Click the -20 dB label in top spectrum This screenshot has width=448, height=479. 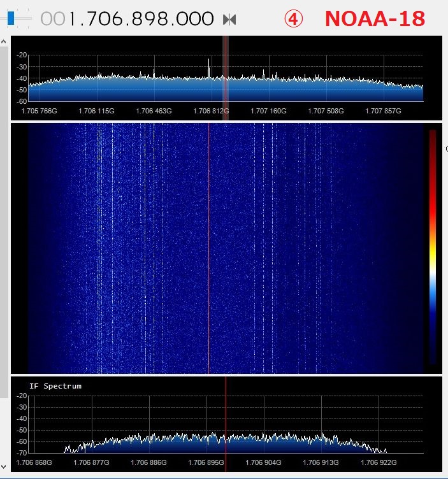point(22,55)
